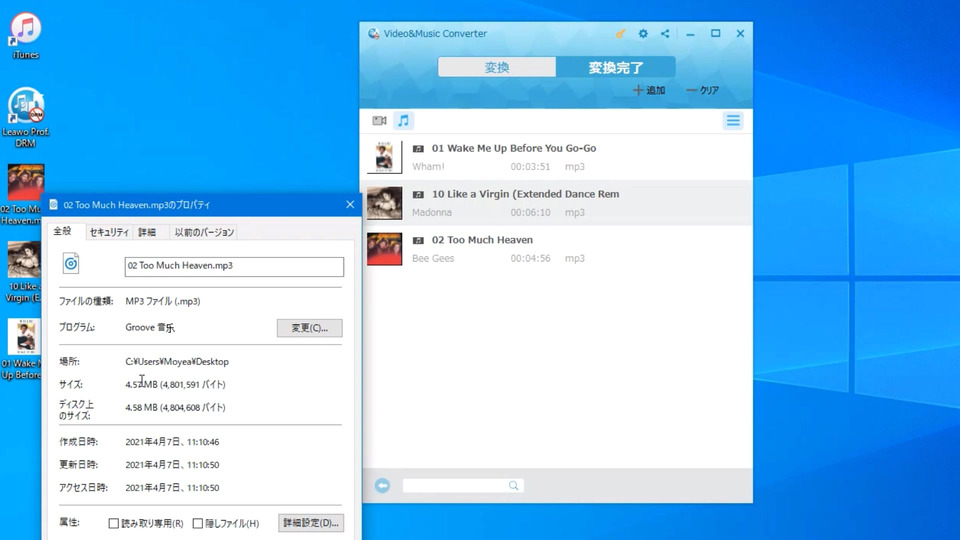
Task: Click "Bee Gees" artist text
Action: click(x=433, y=258)
